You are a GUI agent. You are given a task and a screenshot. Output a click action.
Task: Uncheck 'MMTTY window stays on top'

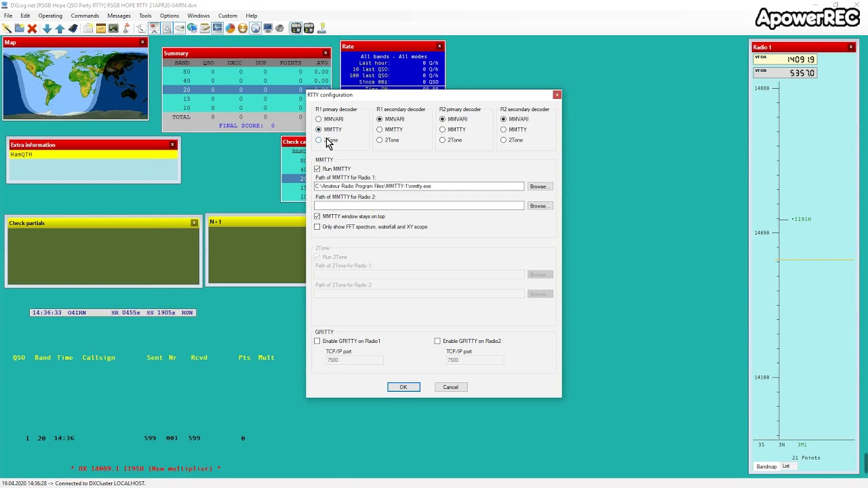point(317,216)
